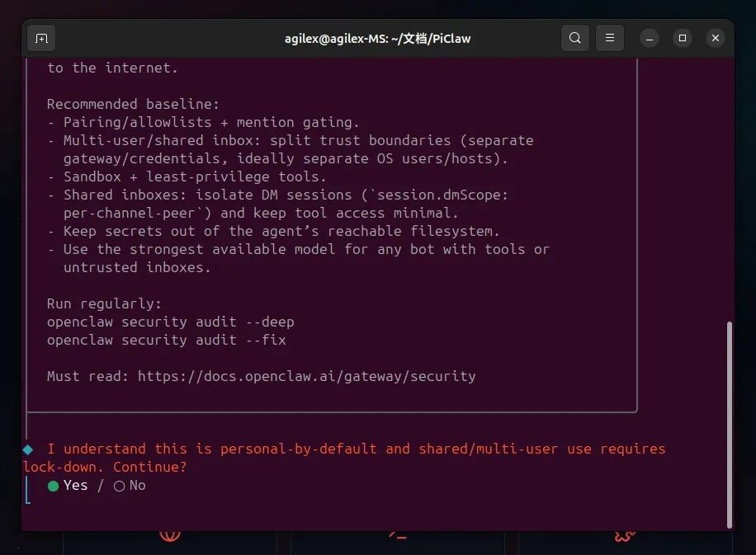Screen dimensions: 756x555
Task: Click the 'Use the strongest available model' line
Action: 299,250
